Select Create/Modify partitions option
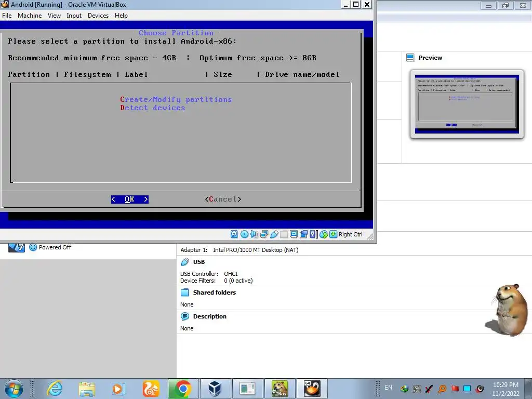 click(176, 99)
